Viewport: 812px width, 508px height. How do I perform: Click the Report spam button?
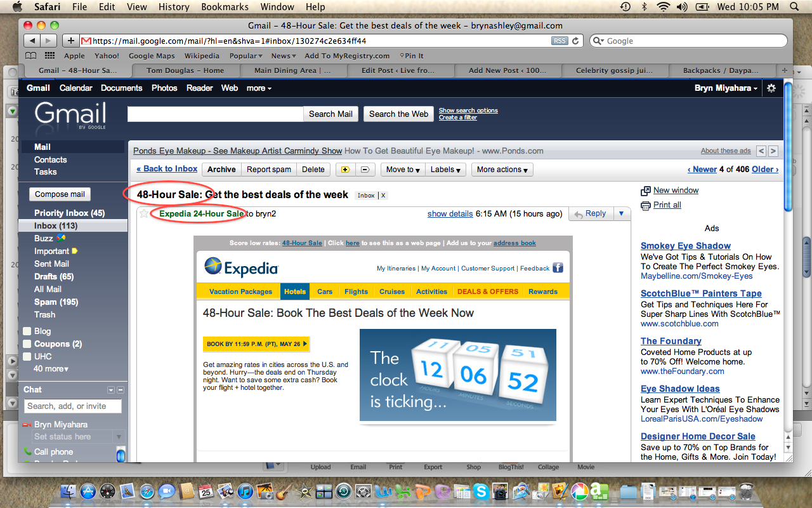(x=269, y=170)
